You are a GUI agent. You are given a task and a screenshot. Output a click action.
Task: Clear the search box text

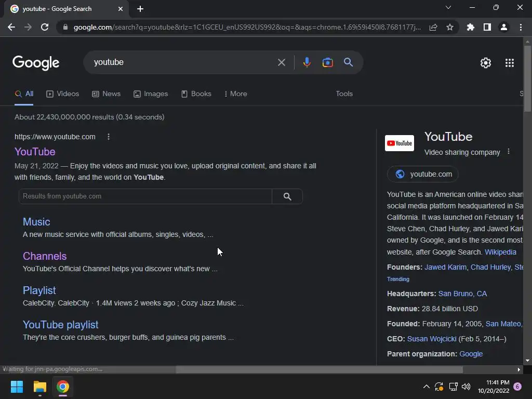coord(281,62)
